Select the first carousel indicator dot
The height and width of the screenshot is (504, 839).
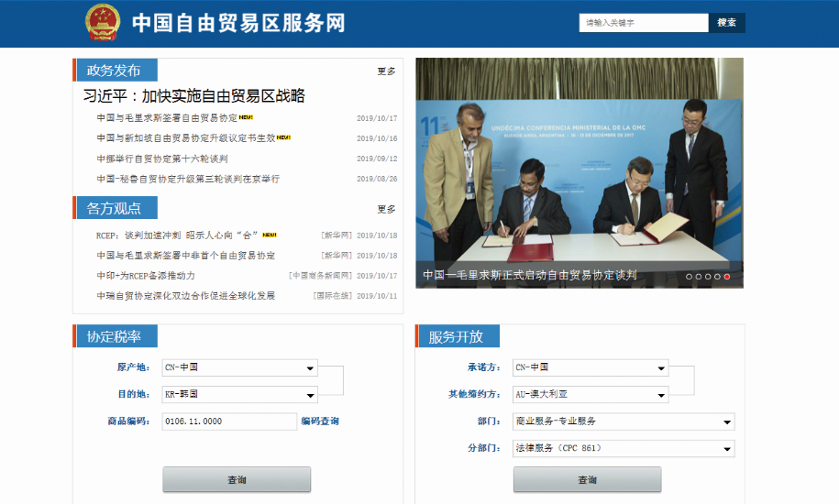click(x=689, y=276)
